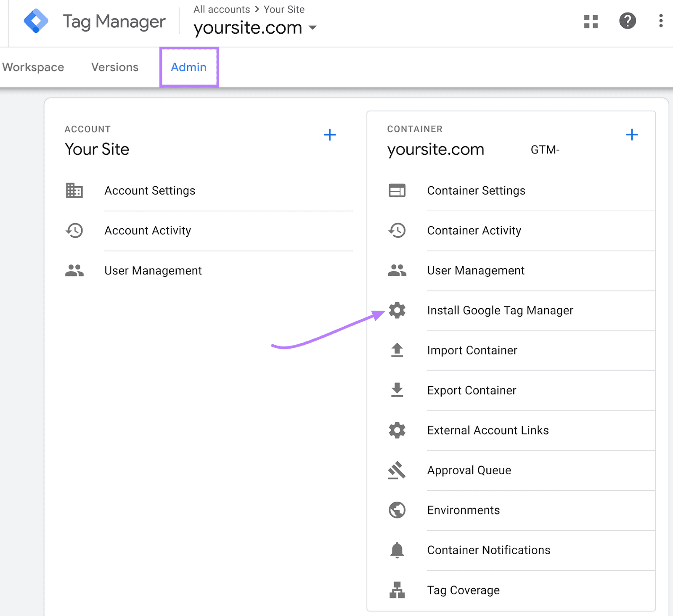Screen dimensions: 673x616
Task: Open the three-dot more options menu
Action: (661, 21)
